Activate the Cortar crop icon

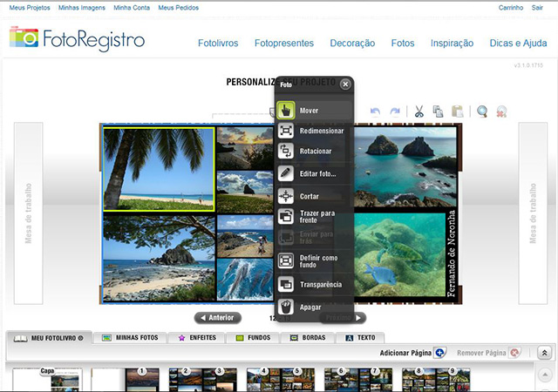click(286, 196)
